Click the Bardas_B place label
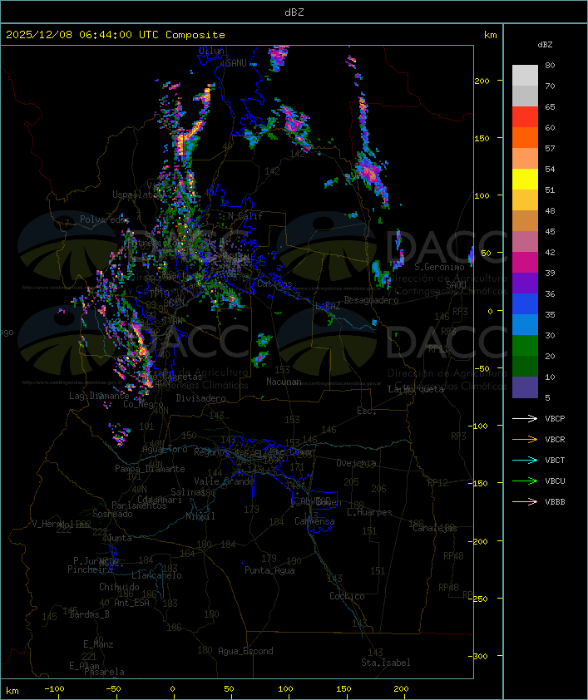The image size is (588, 700). pos(89,614)
